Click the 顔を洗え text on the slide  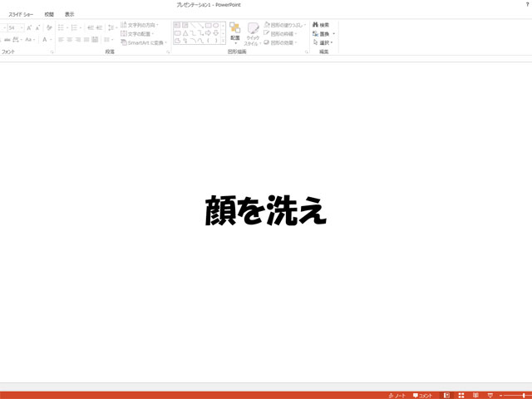[x=265, y=211]
